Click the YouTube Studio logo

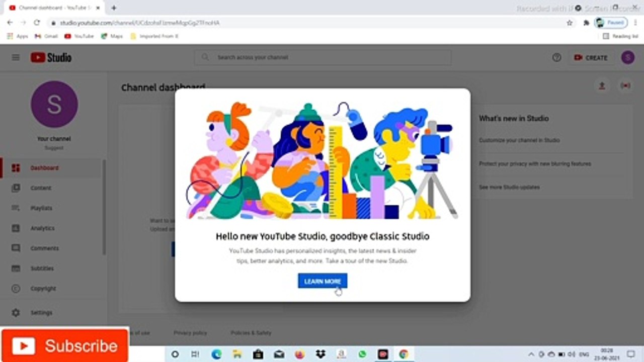coord(51,57)
